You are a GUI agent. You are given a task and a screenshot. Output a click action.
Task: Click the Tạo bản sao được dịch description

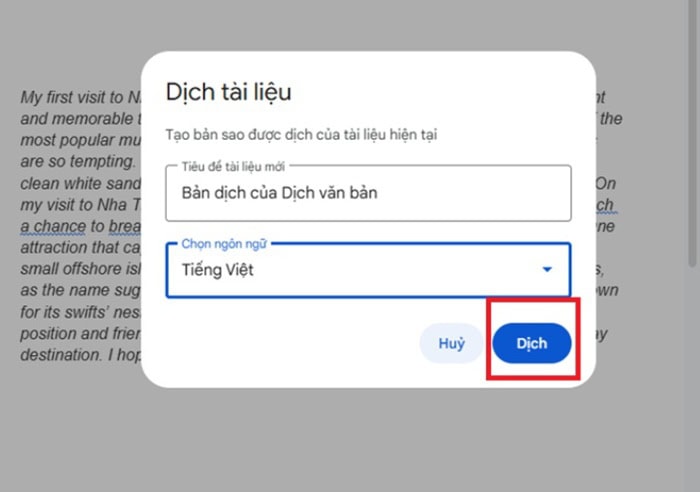(301, 134)
